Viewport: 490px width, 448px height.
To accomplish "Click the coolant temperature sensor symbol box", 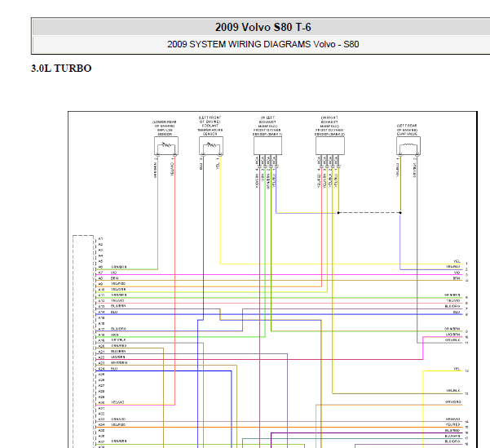I will pyautogui.click(x=211, y=145).
